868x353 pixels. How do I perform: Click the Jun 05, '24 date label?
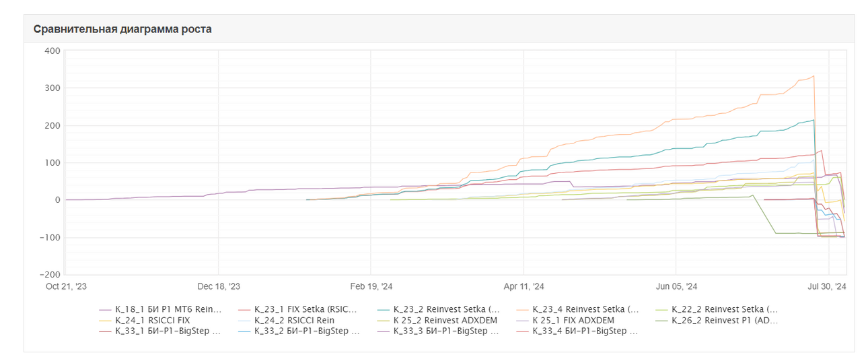coord(676,286)
